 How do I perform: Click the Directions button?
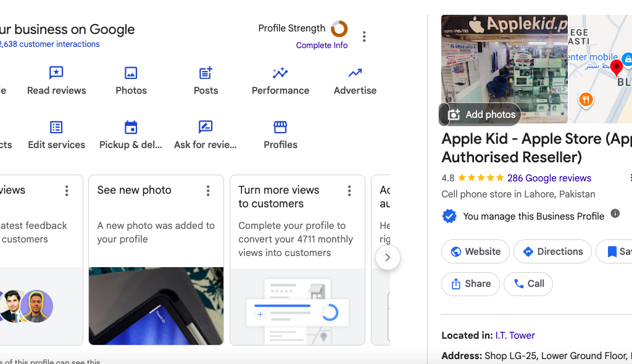(552, 252)
